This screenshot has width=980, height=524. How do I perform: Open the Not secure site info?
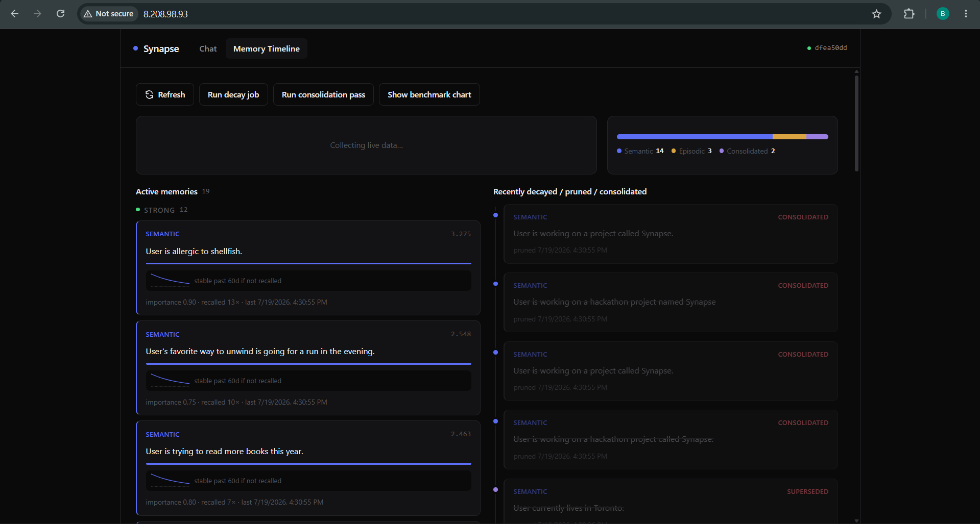coord(109,14)
